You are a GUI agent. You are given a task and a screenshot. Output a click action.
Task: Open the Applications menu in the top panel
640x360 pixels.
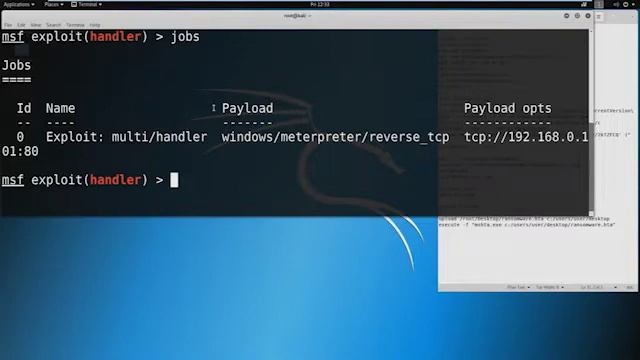pyautogui.click(x=19, y=4)
